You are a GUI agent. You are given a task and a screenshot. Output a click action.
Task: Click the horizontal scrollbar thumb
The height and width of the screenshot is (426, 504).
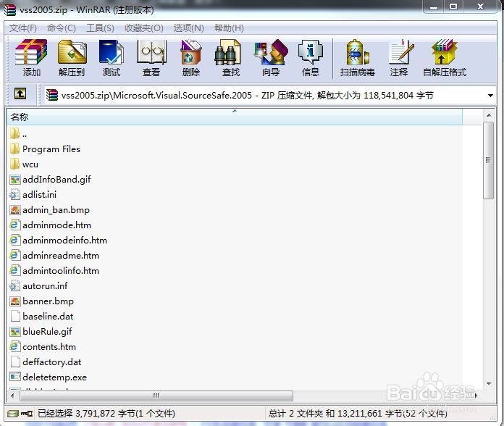[156, 396]
